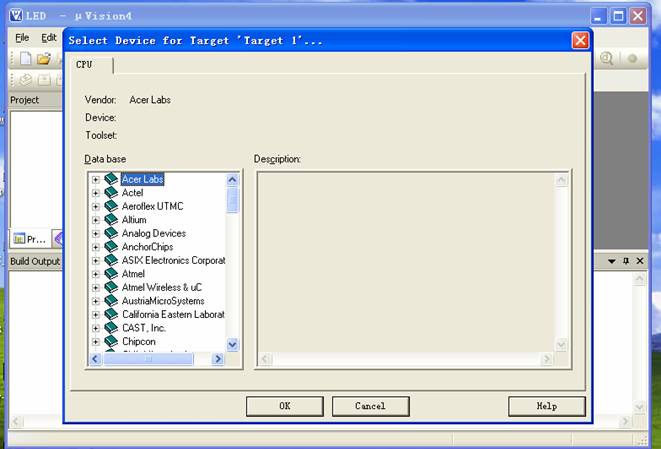Select Atmel Wireless & uC entry
661x449 pixels.
click(x=161, y=287)
